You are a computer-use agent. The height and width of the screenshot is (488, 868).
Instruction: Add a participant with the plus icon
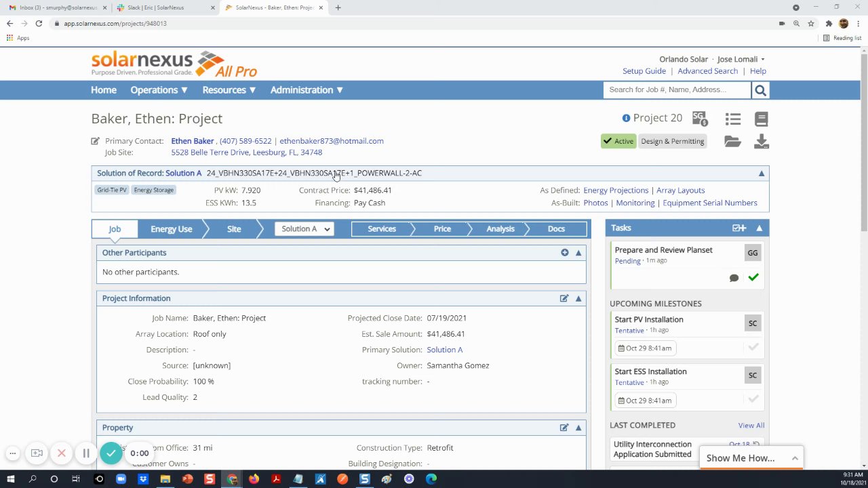pyautogui.click(x=564, y=253)
